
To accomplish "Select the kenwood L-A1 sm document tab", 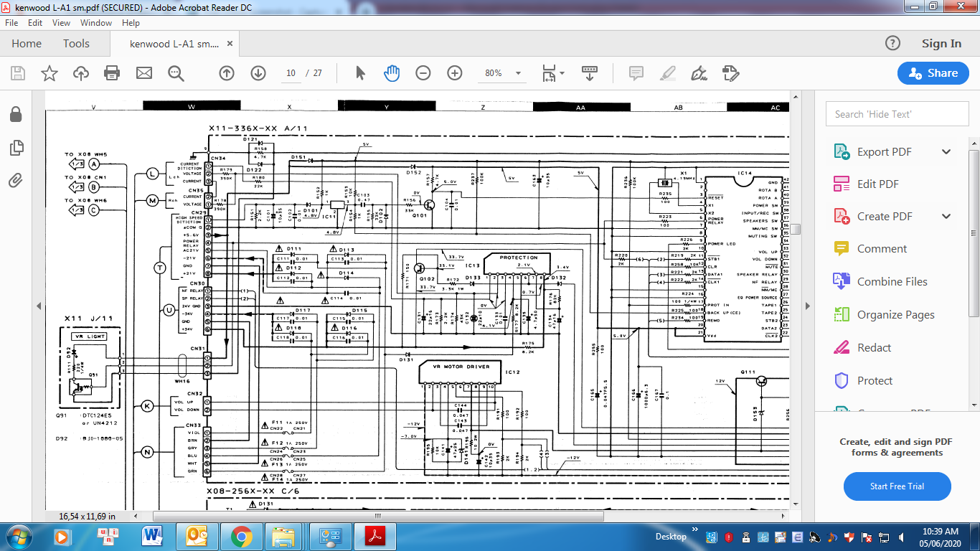I will (x=174, y=44).
